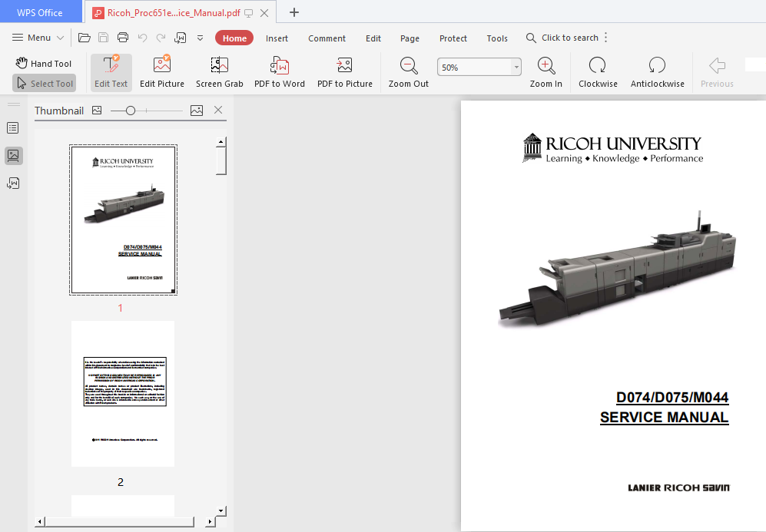This screenshot has width=766, height=532.
Task: Open the Tools tab
Action: coord(497,38)
